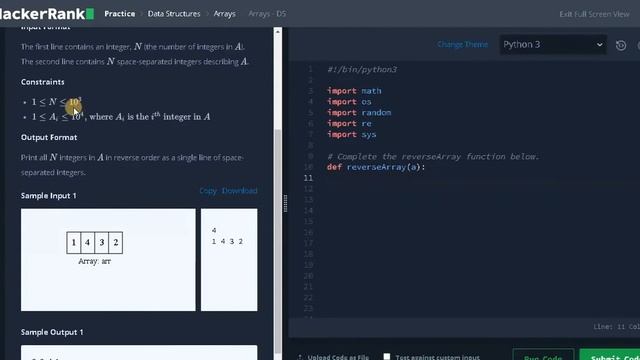The image size is (640, 360).
Task: Click the 'import re' code line
Action: coord(349,123)
